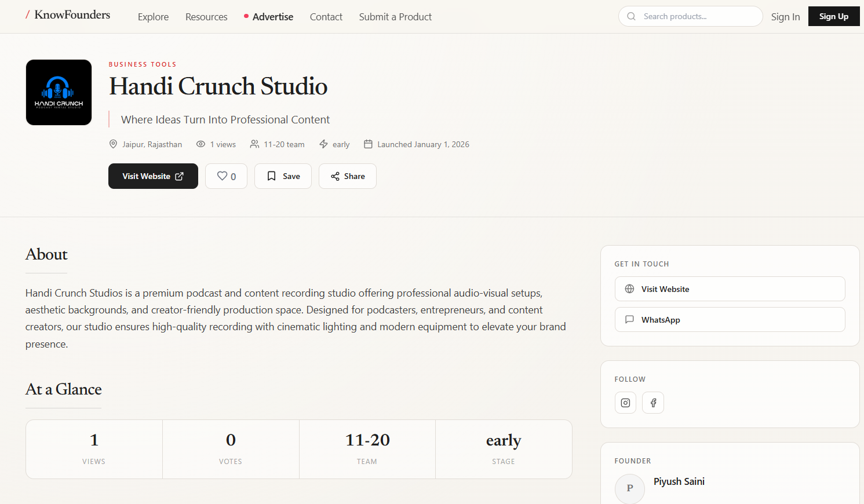
Task: Open the KnowFounders home logo
Action: 68,14
